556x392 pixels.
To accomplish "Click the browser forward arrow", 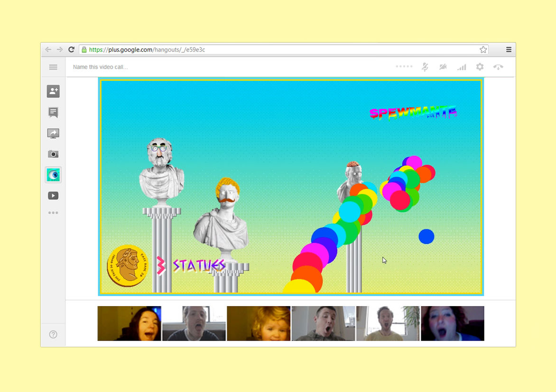I will [x=60, y=49].
